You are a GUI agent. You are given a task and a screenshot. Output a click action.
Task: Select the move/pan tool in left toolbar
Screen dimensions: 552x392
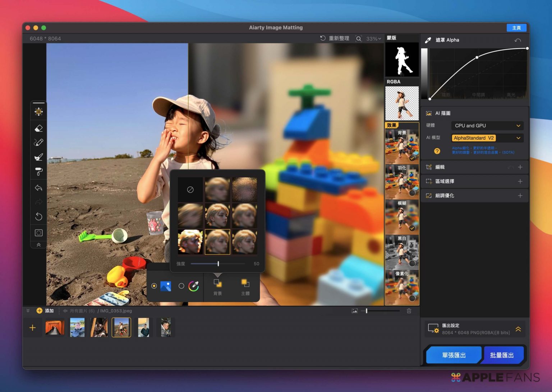pyautogui.click(x=38, y=112)
